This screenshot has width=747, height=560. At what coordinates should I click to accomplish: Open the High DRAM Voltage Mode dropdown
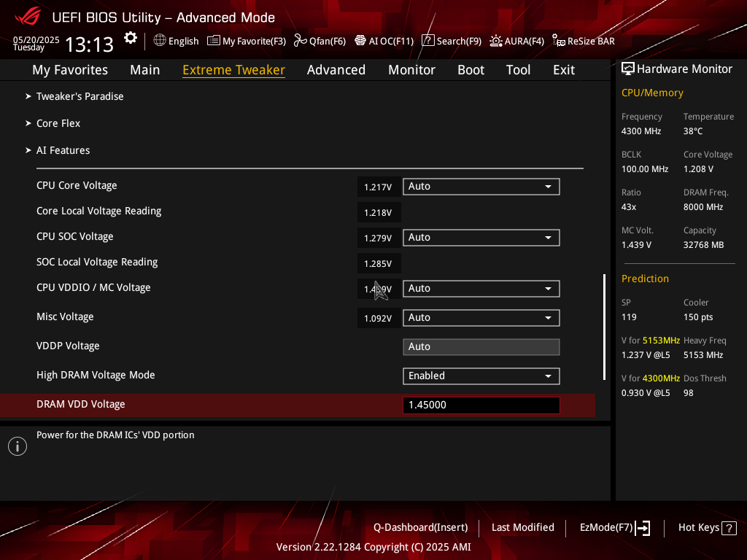coord(481,376)
